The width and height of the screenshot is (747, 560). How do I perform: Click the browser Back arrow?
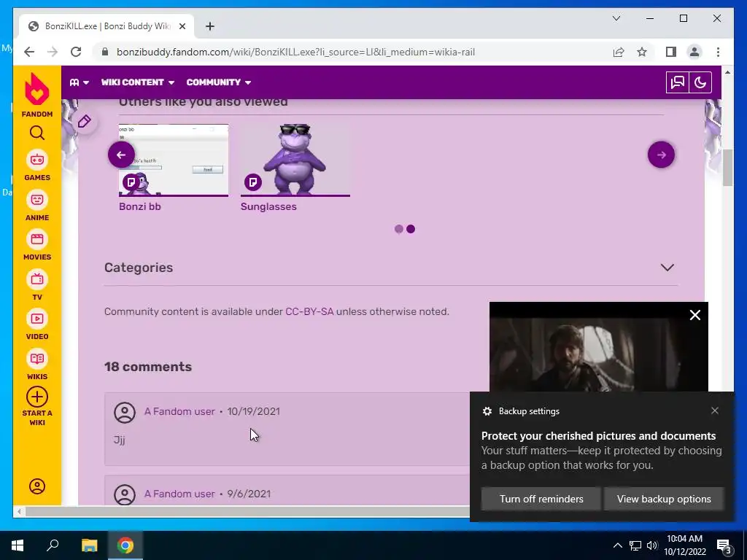pos(29,52)
